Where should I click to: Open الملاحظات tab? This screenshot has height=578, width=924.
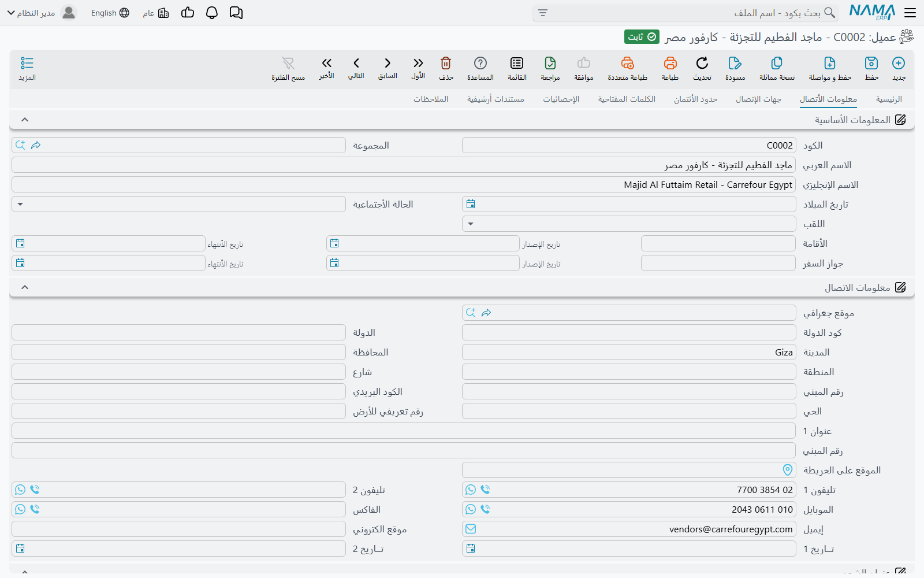pos(431,99)
